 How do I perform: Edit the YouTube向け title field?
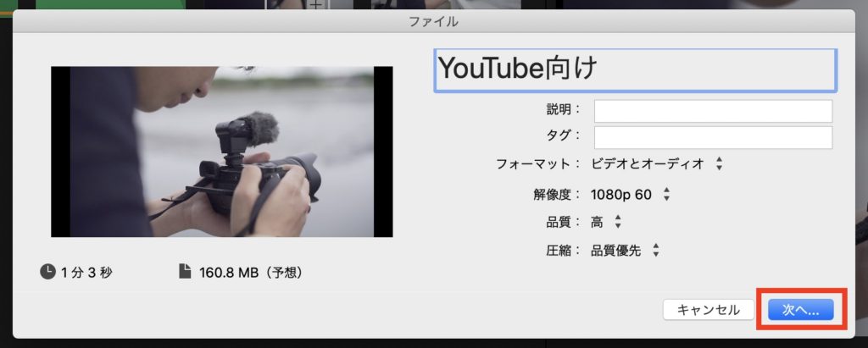[636, 69]
